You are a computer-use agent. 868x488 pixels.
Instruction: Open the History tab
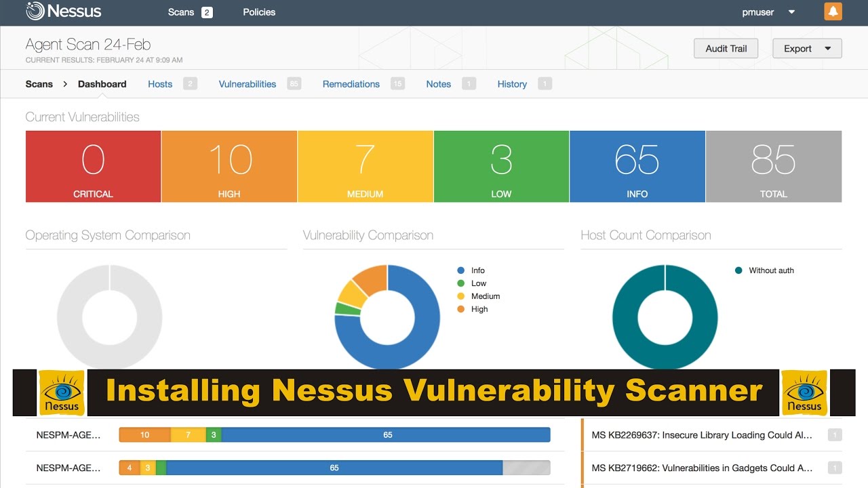point(512,84)
